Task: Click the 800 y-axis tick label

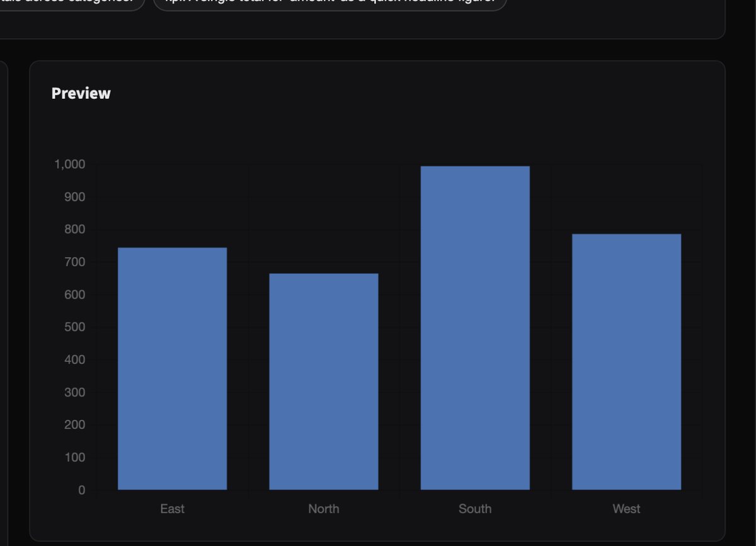Action: point(75,230)
